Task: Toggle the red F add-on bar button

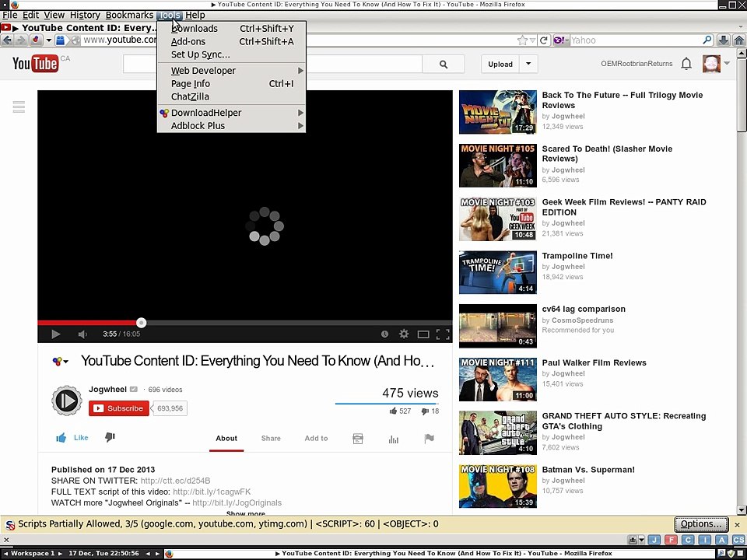Action: [672, 540]
